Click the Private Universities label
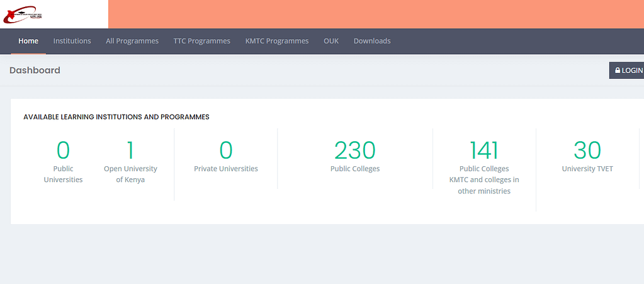644x284 pixels. (226, 169)
